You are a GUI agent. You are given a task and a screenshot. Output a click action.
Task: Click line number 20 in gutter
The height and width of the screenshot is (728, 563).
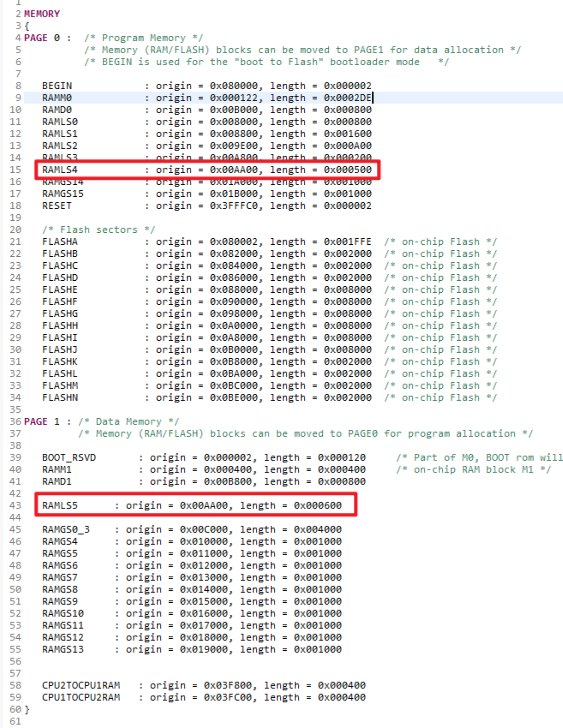15,230
